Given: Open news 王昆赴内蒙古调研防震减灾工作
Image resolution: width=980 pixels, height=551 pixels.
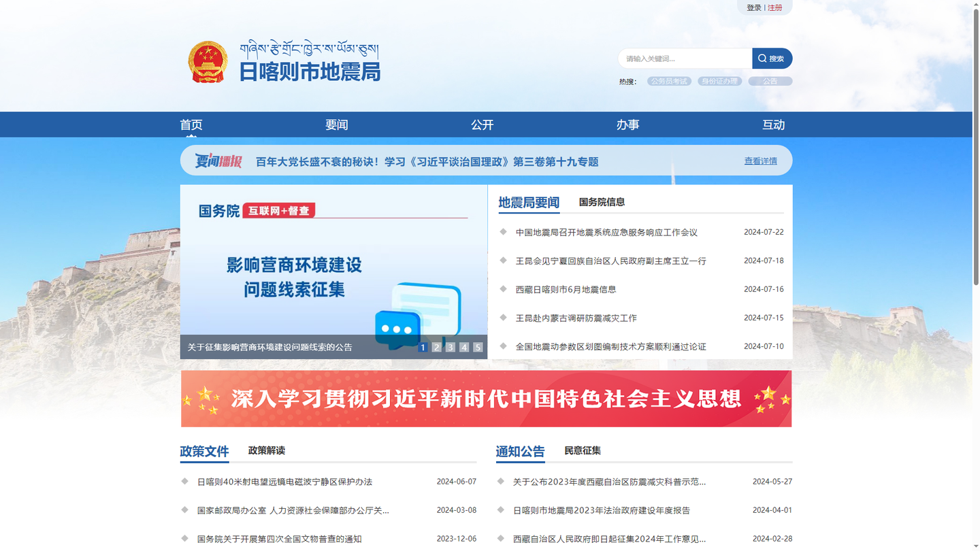Looking at the screenshot, I should pyautogui.click(x=576, y=318).
